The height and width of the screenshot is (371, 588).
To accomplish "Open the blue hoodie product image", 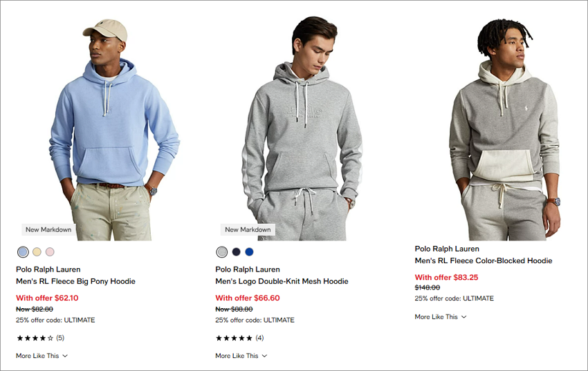I will (x=113, y=129).
